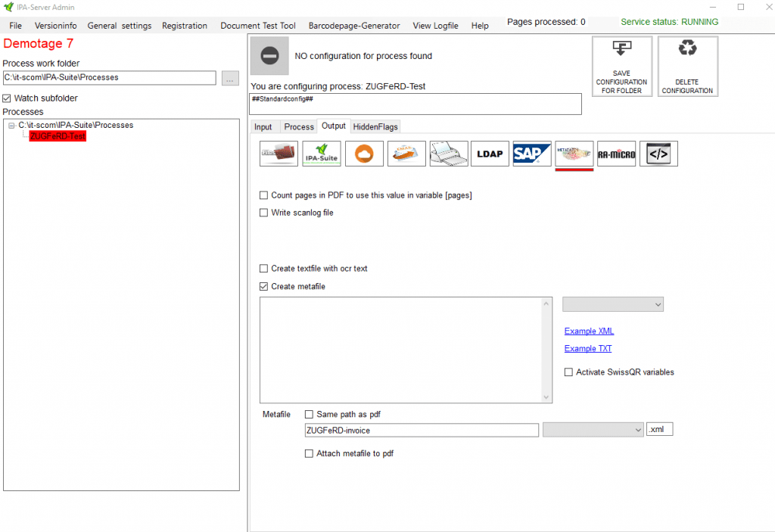Screen dimensions: 775x532
Task: Switch to the HiddenFlags tab
Action: [375, 127]
